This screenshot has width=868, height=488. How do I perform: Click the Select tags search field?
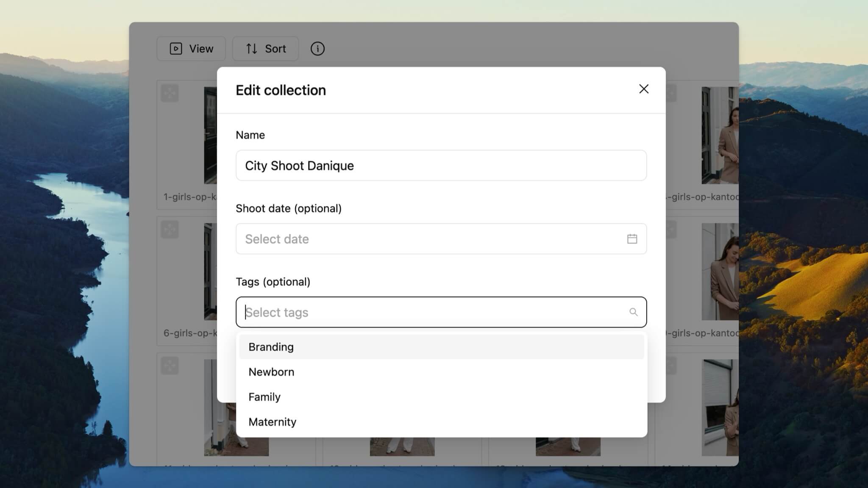(441, 312)
